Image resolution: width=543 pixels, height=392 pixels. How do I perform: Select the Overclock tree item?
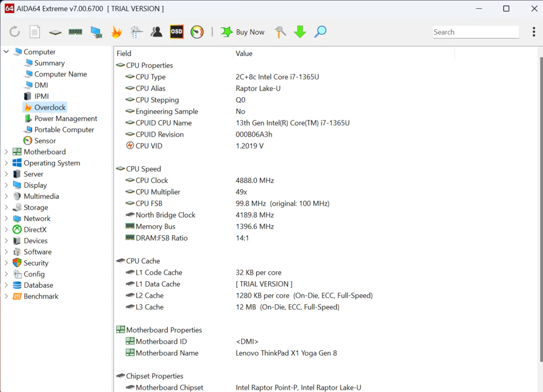tap(49, 108)
